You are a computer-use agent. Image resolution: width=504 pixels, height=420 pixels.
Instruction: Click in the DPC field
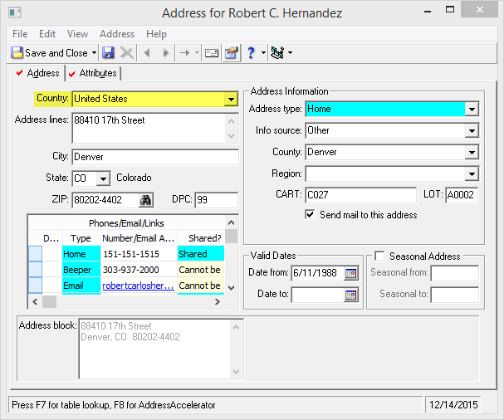(217, 200)
